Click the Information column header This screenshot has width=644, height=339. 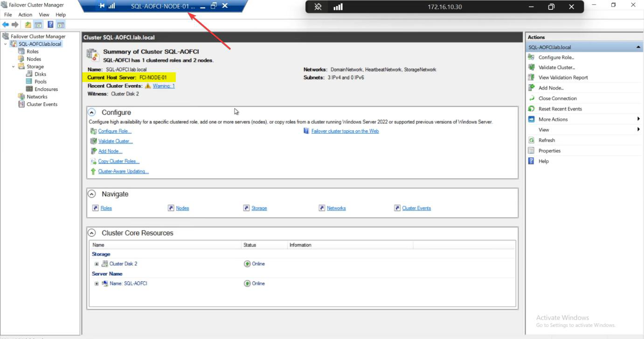tap(350, 245)
